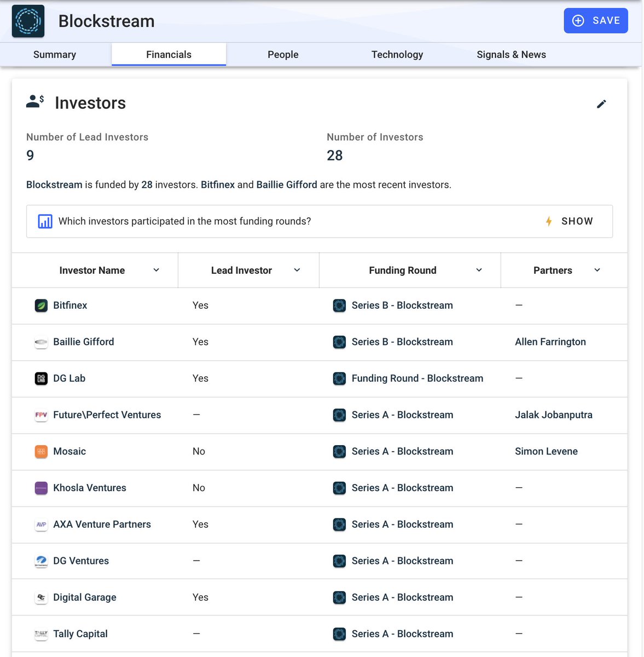Open Series A - Blockstream in the Mosaic row
Image resolution: width=644 pixels, height=657 pixels.
point(402,452)
